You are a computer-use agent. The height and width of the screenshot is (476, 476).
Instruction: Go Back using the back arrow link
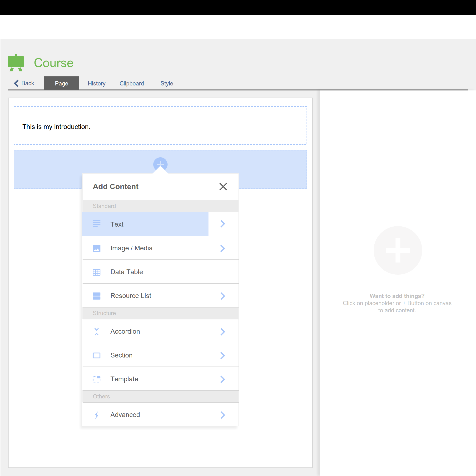24,83
